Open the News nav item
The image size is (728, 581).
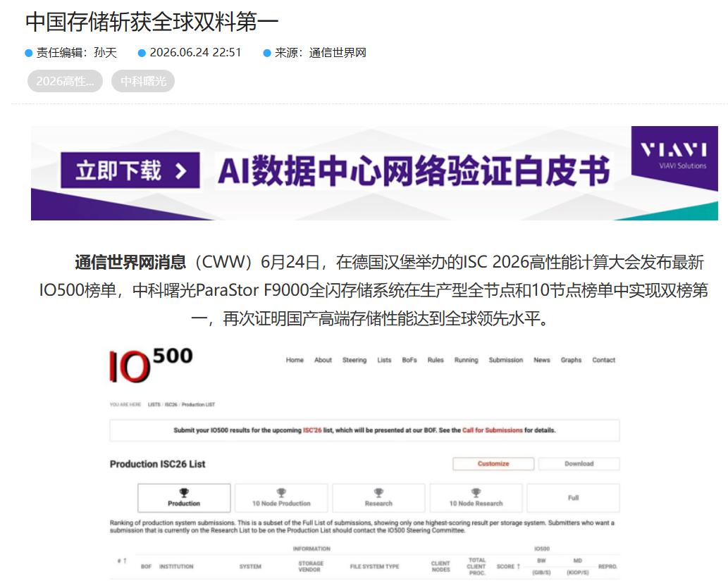click(542, 360)
